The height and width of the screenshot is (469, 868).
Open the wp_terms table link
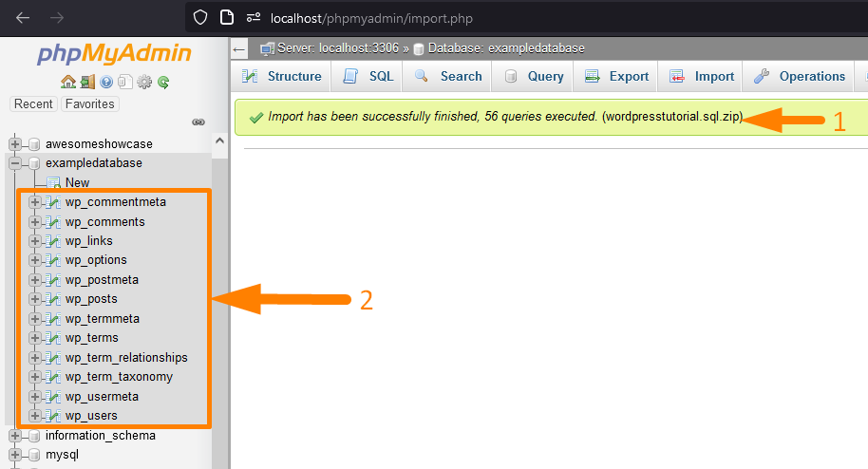(x=91, y=338)
